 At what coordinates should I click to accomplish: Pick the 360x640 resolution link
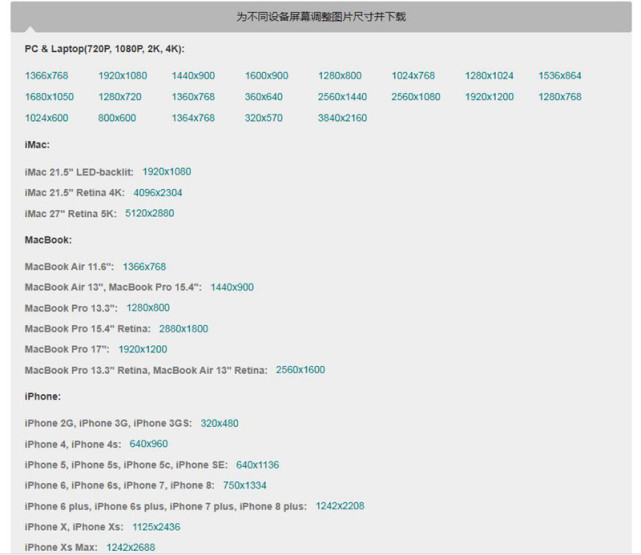tap(264, 97)
